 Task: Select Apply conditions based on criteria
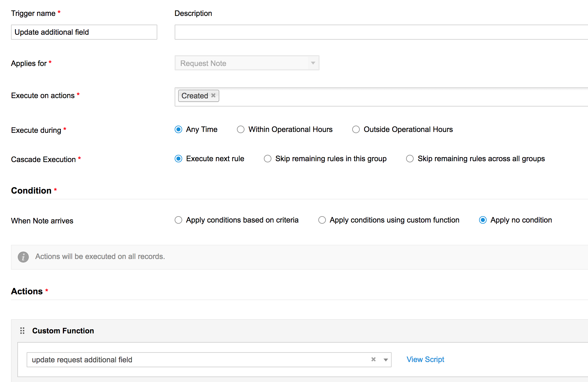178,220
